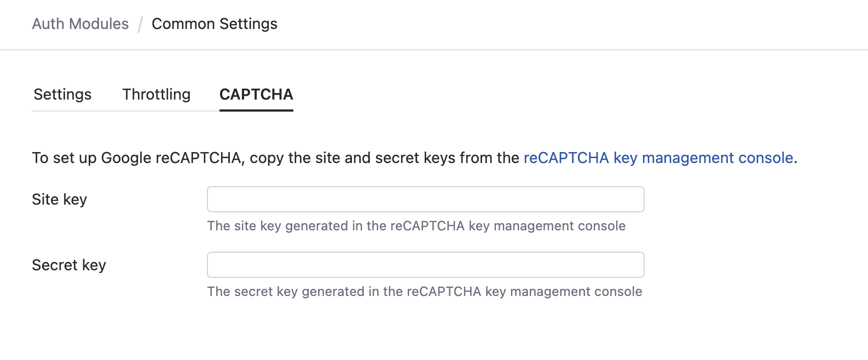Click the Throttling tab label
Image resolution: width=868 pixels, height=360 pixels.
click(156, 94)
